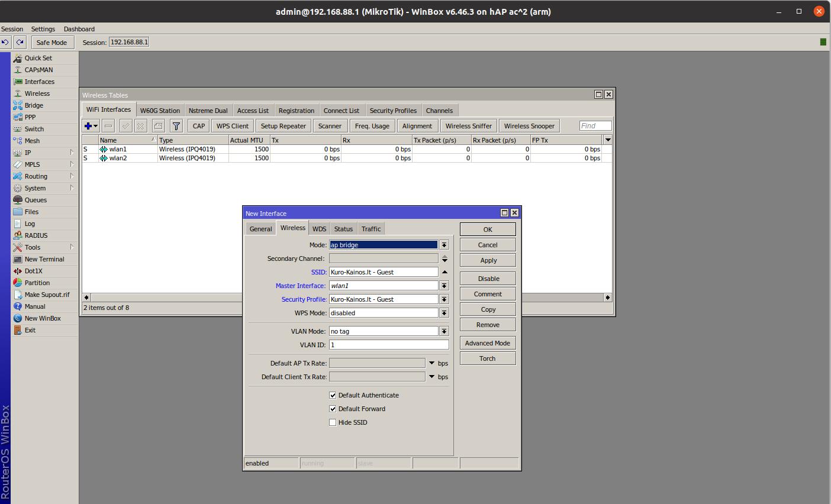
Task: Open Security Profiles tab
Action: click(x=393, y=111)
